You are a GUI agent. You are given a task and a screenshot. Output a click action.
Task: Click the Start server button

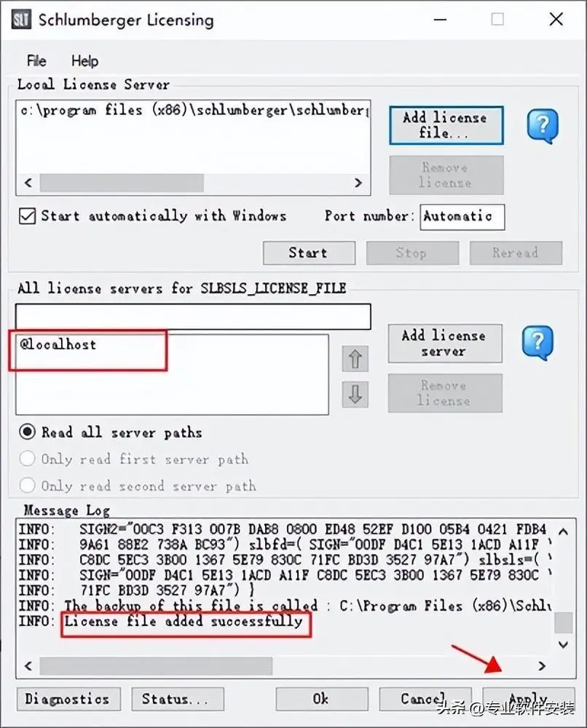(x=310, y=253)
